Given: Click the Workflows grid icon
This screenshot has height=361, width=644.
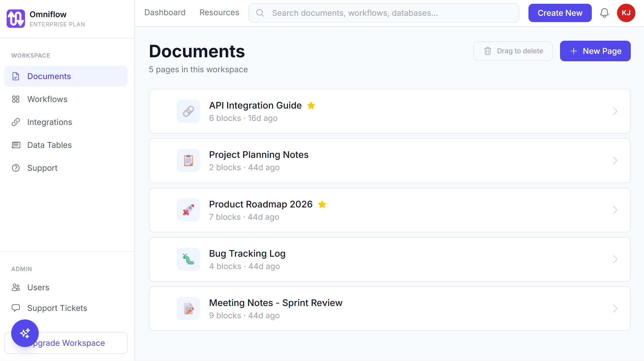Looking at the screenshot, I should click(x=16, y=99).
